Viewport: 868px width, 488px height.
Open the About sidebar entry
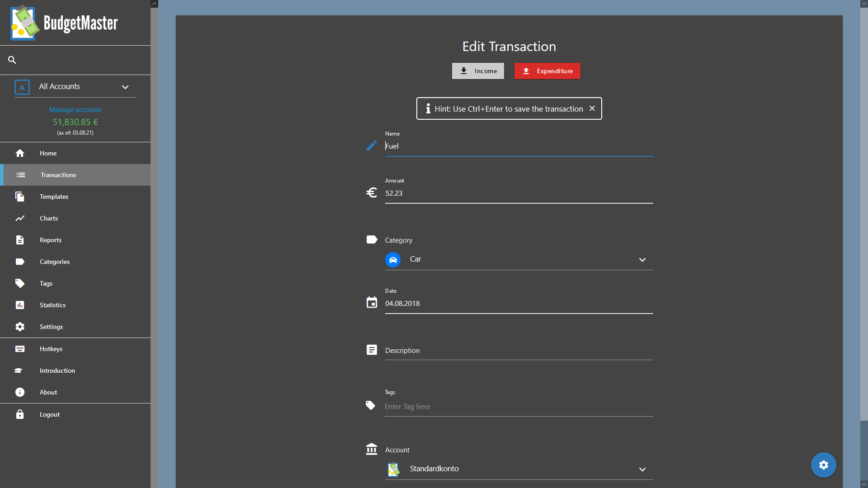pyautogui.click(x=75, y=392)
